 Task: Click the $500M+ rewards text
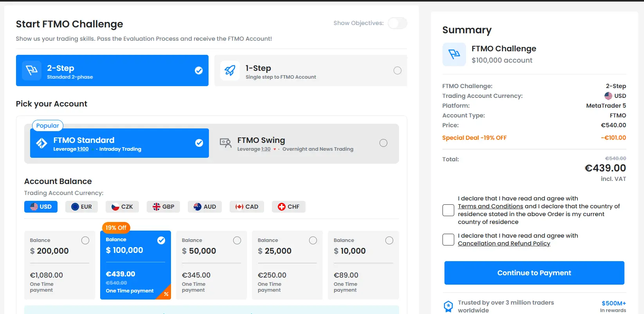(x=614, y=303)
